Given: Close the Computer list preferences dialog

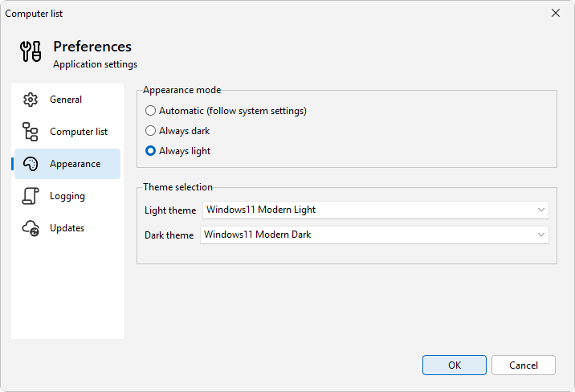Looking at the screenshot, I should point(556,13).
